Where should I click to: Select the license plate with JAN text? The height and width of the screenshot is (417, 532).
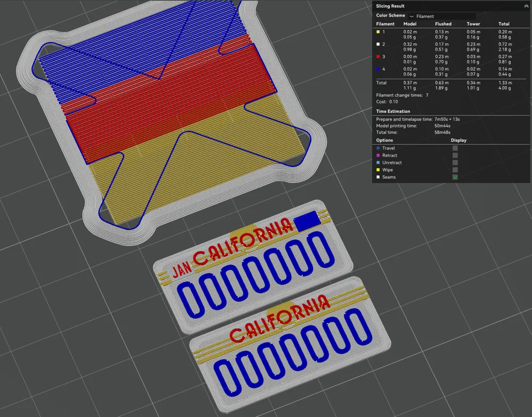point(253,266)
